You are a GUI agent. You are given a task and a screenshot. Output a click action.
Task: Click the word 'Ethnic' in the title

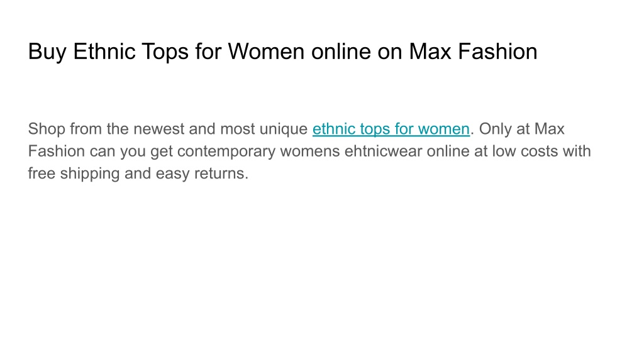(x=104, y=52)
